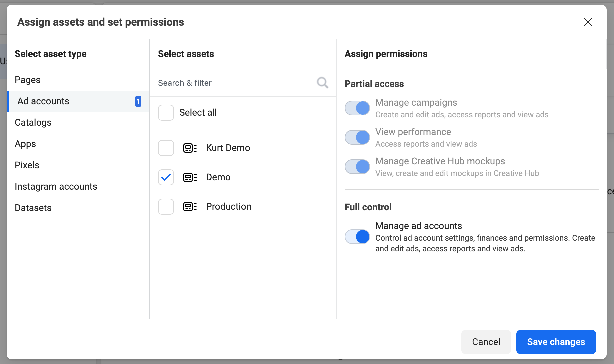
Task: Select Catalogs asset type
Action: coord(33,123)
